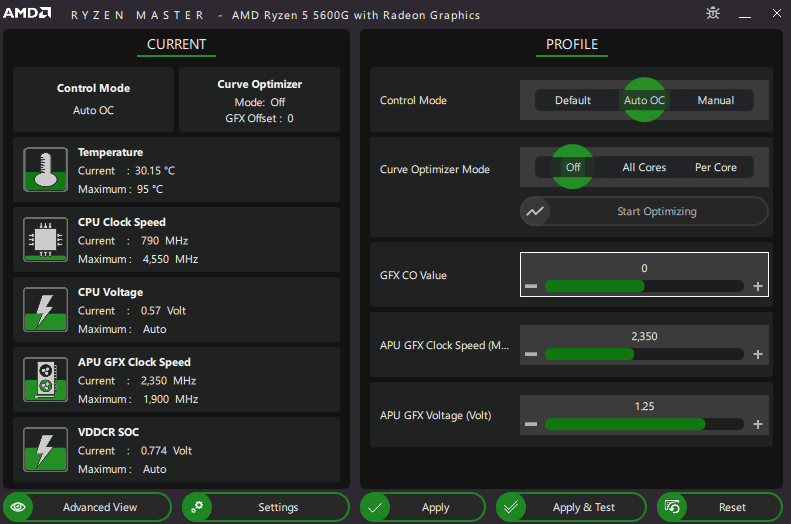Click the CPU clock '4,550 MHz' maximum value

point(170,259)
